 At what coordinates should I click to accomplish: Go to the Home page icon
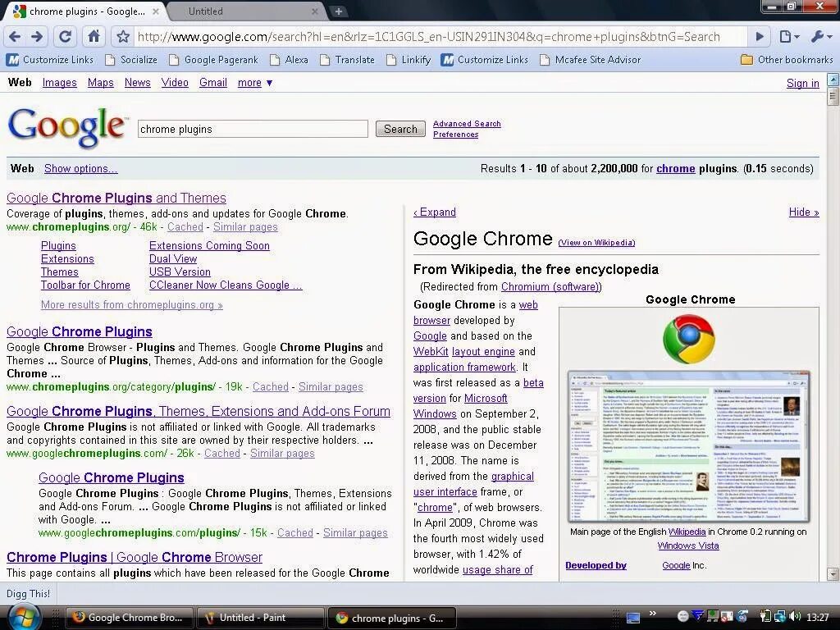(x=94, y=36)
